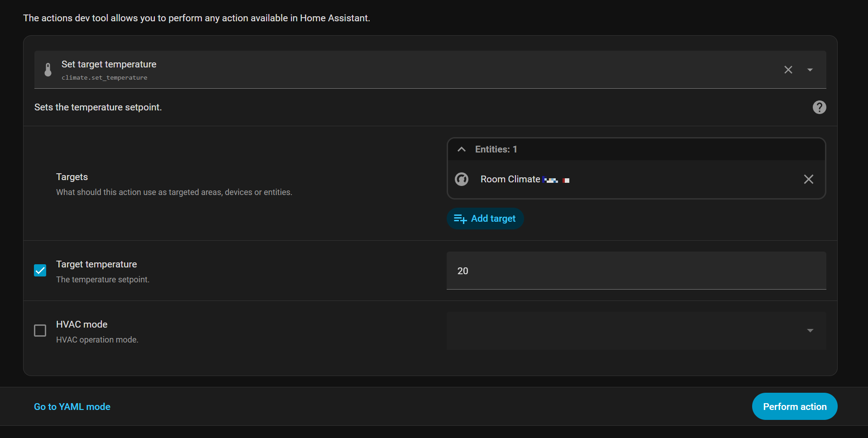Select the Room Climate entity name
The image size is (868, 438).
510,179
